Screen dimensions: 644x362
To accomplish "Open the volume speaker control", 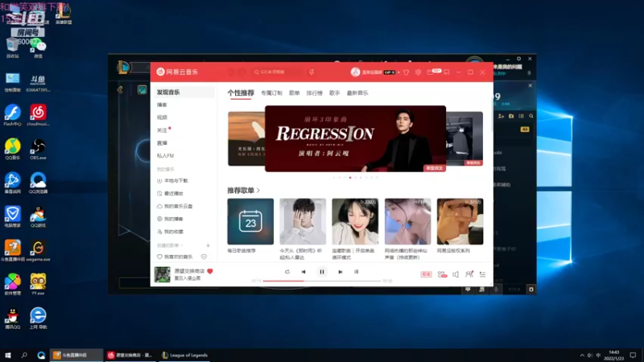I will pyautogui.click(x=456, y=274).
